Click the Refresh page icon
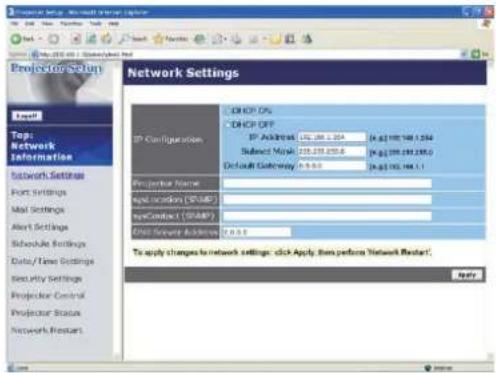The height and width of the screenshot is (373, 496). coord(91,39)
